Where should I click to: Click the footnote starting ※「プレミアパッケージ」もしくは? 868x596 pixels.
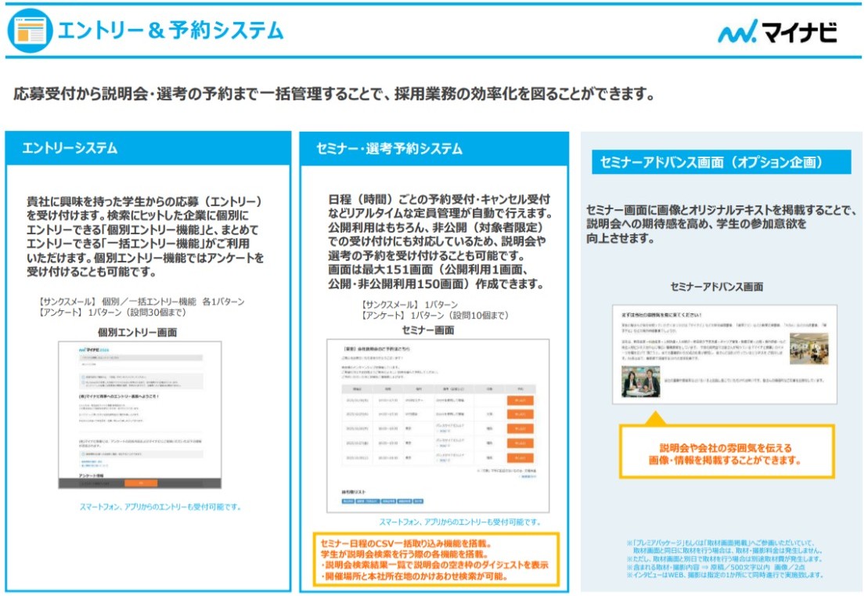point(724,547)
